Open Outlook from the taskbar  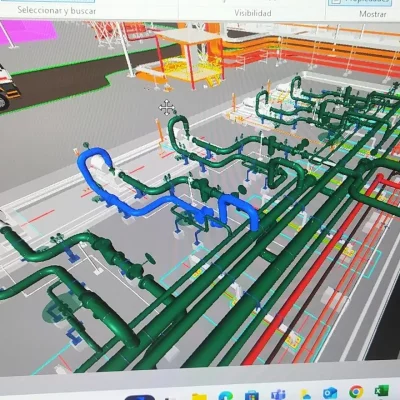330,394
